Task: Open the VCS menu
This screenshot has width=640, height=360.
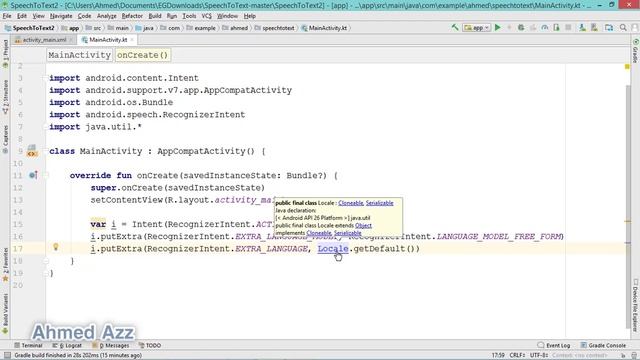Action: click(207, 16)
